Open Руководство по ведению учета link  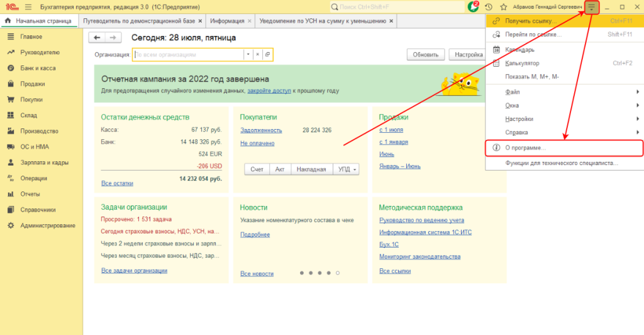point(421,220)
